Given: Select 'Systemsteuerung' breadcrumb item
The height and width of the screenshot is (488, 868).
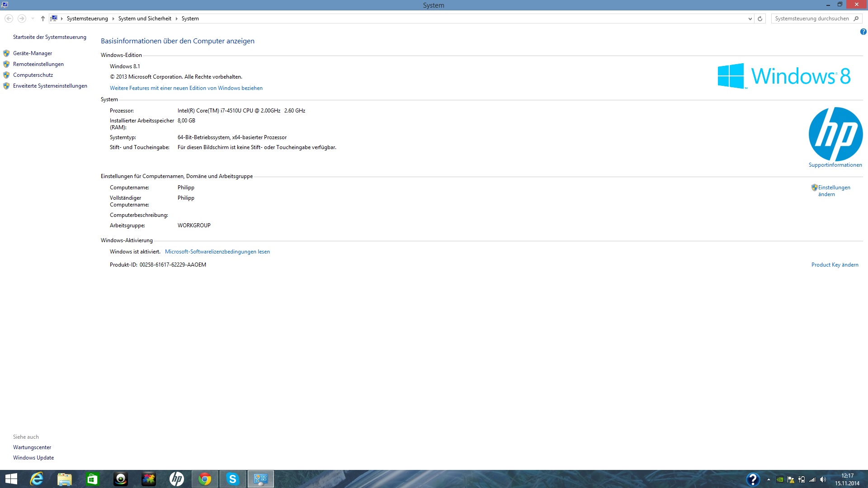Looking at the screenshot, I should tap(87, 19).
